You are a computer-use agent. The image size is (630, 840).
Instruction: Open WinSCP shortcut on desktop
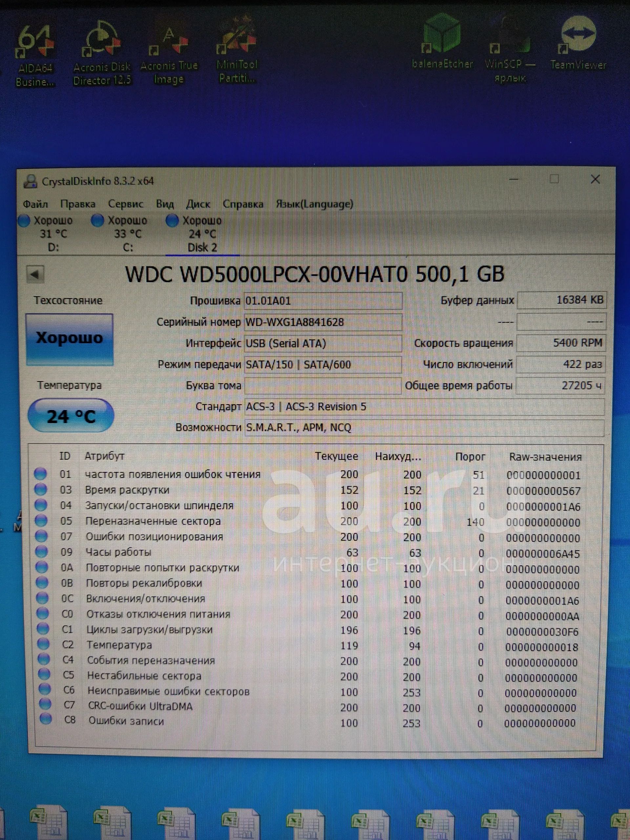510,49
